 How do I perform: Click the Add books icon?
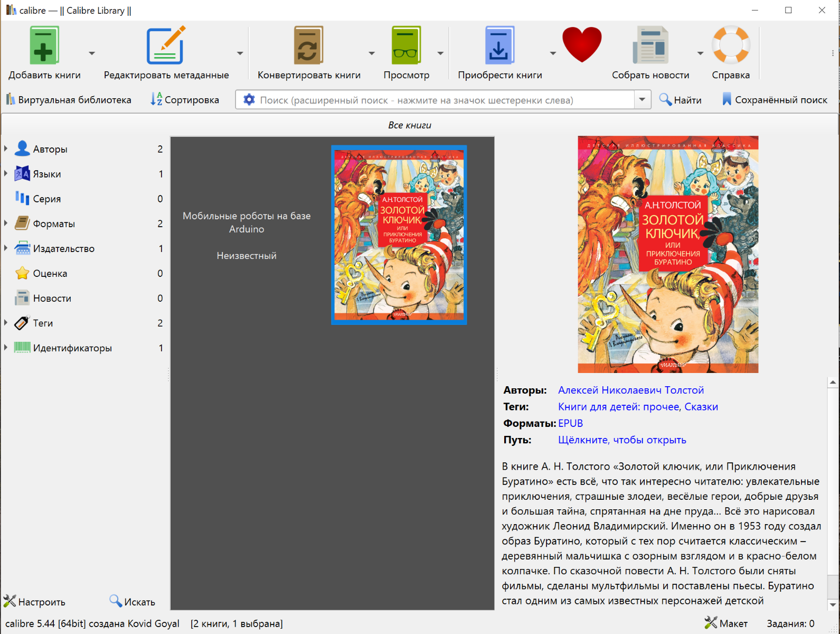pyautogui.click(x=44, y=46)
